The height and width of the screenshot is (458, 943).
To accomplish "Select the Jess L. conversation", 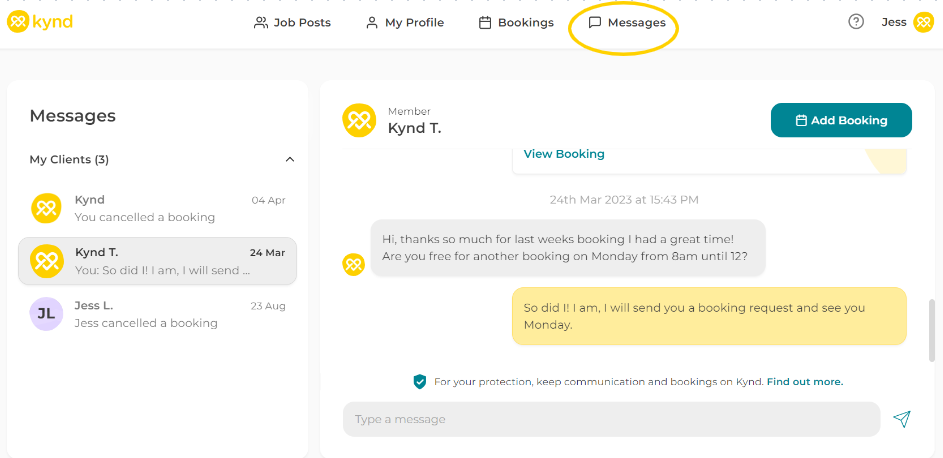I will [158, 314].
